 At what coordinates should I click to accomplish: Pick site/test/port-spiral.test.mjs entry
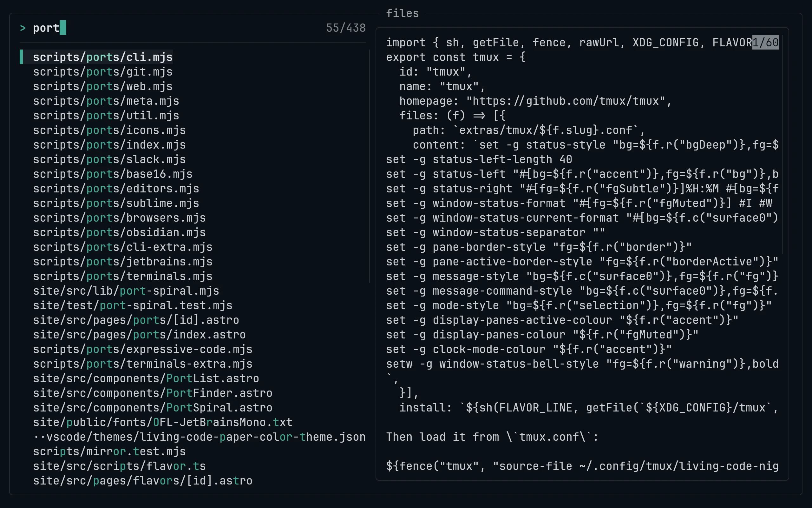coord(133,305)
